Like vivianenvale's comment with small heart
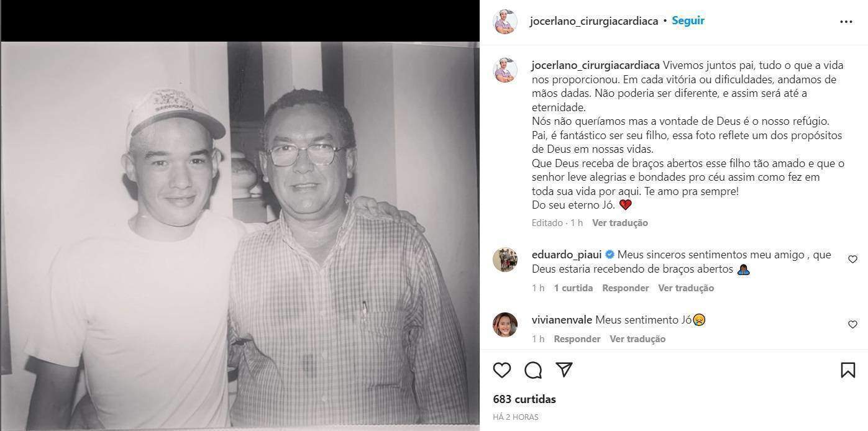Screen dimensions: 868x431 click(x=852, y=324)
